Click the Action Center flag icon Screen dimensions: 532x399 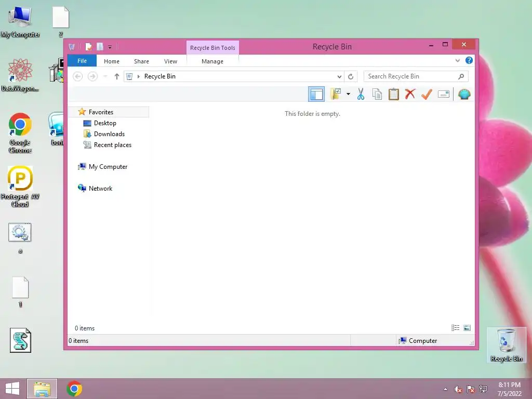point(471,389)
